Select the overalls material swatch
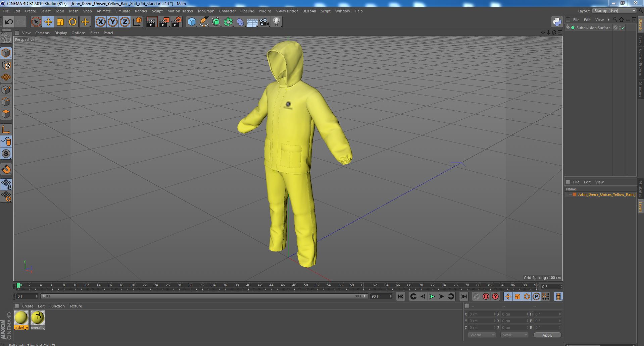644x346 pixels. click(x=38, y=320)
